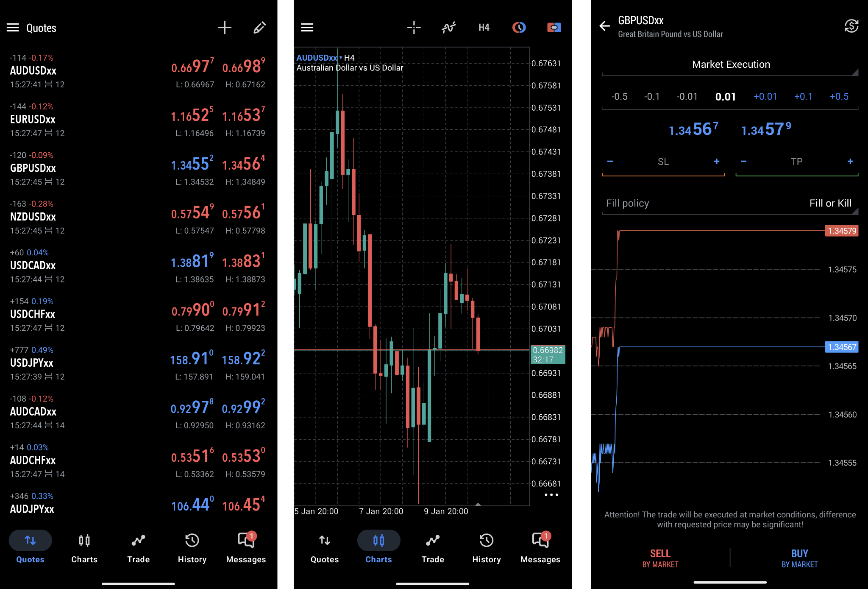Decrease the TP value with minus

pos(743,162)
